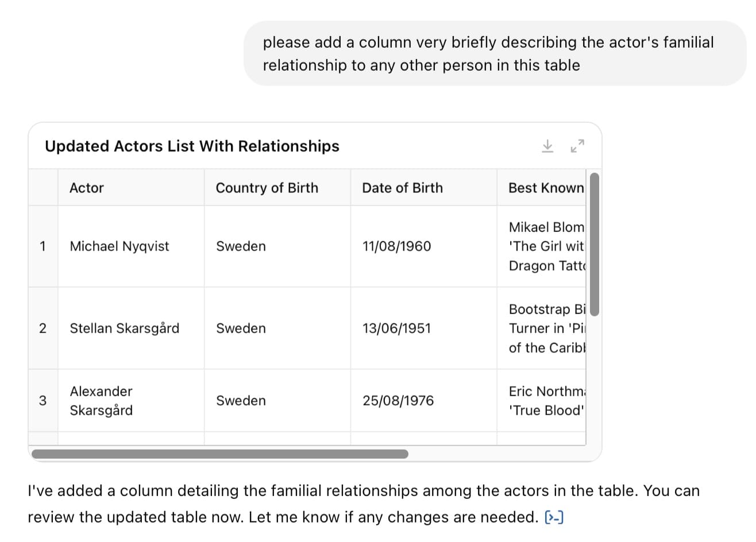
Task: Click the Eric Northman 'True Blood' cell
Action: tap(546, 401)
